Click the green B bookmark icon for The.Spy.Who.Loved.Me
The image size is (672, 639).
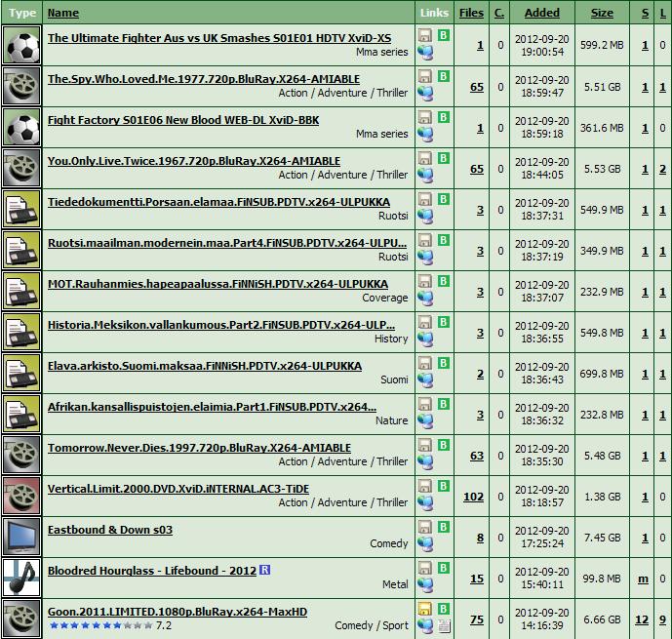click(444, 76)
